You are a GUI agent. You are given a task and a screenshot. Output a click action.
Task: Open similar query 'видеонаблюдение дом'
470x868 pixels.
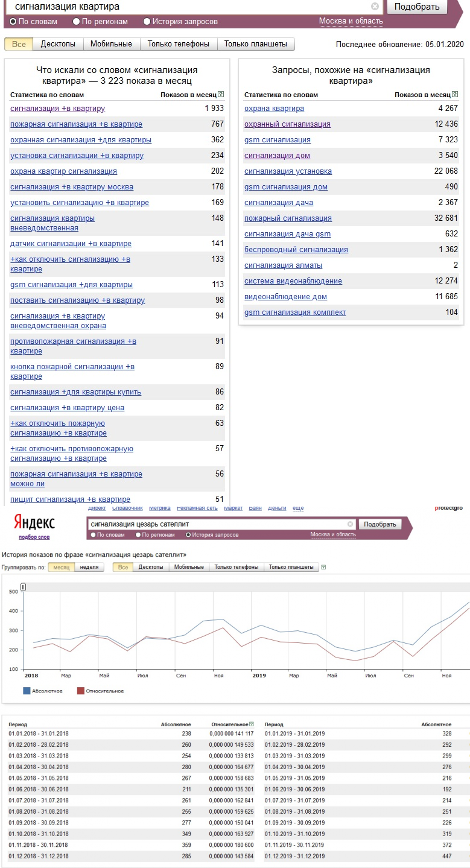pos(286,297)
